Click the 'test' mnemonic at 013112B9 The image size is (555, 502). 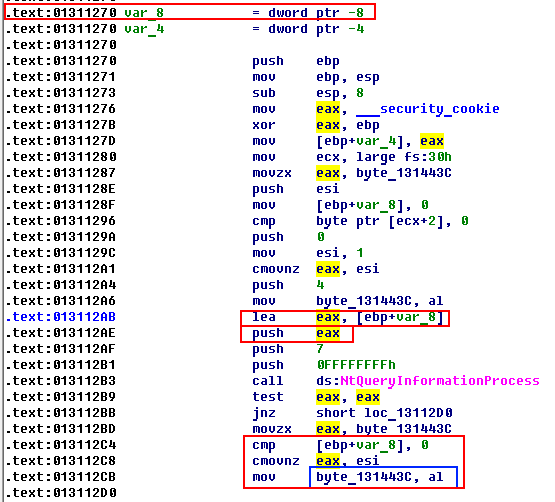coord(268,397)
